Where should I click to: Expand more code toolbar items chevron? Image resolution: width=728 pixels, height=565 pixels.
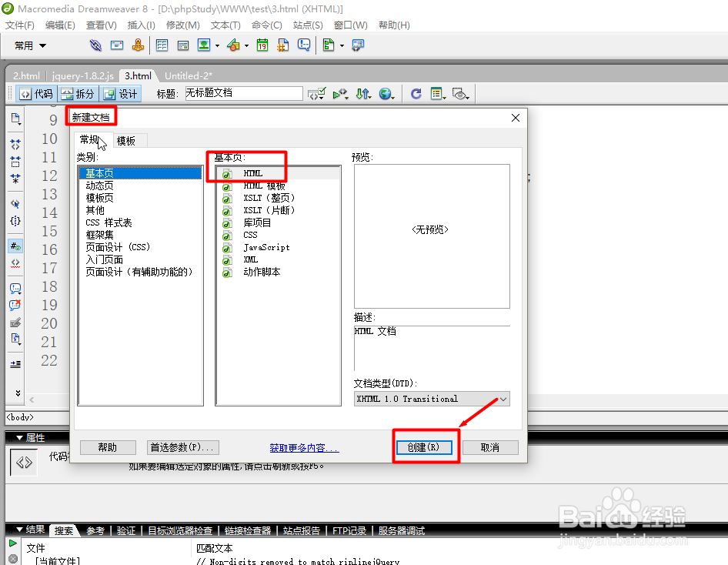(18, 393)
